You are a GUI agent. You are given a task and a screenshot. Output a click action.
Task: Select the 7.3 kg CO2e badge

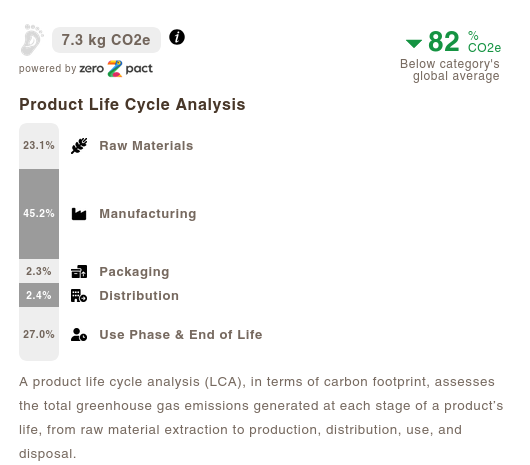106,40
